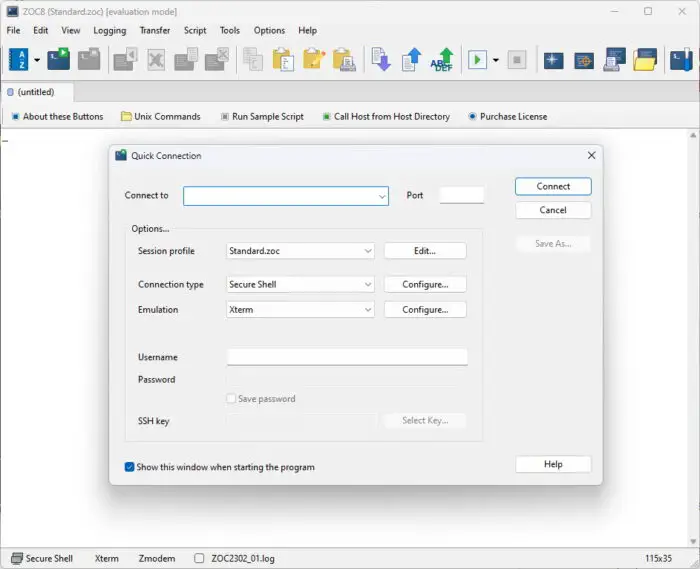The image size is (700, 569).
Task: Select the Purchase License radio button
Action: pyautogui.click(x=472, y=116)
